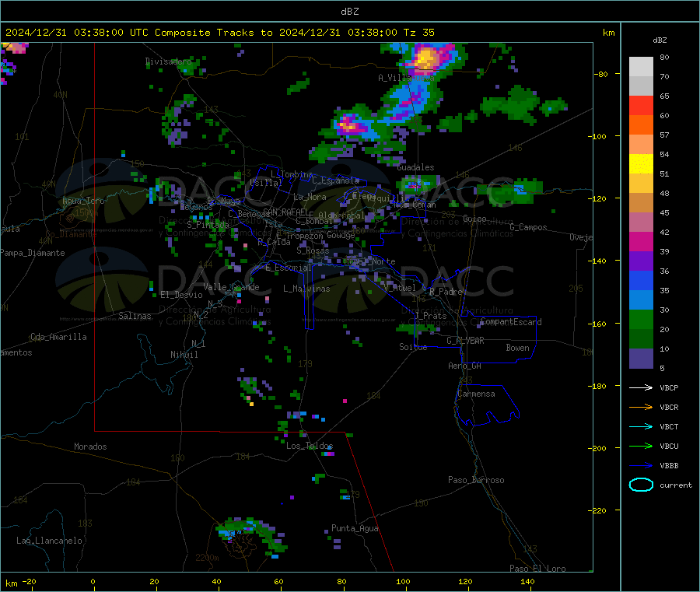Click the C_Española map label
Viewport: 700px width, 592px height.
click(335, 180)
